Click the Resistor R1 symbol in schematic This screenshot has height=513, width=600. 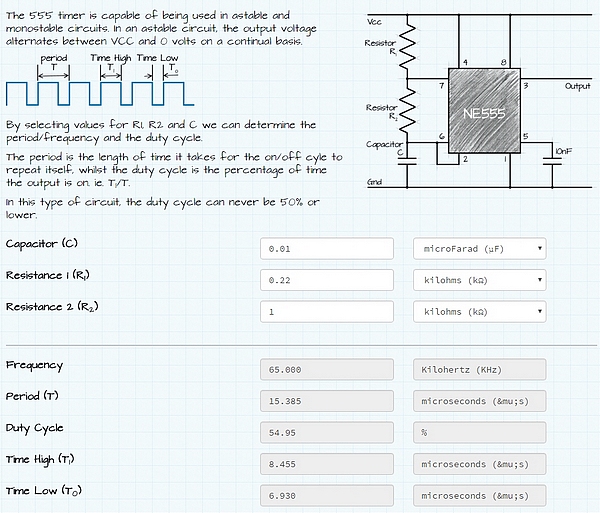click(x=407, y=46)
